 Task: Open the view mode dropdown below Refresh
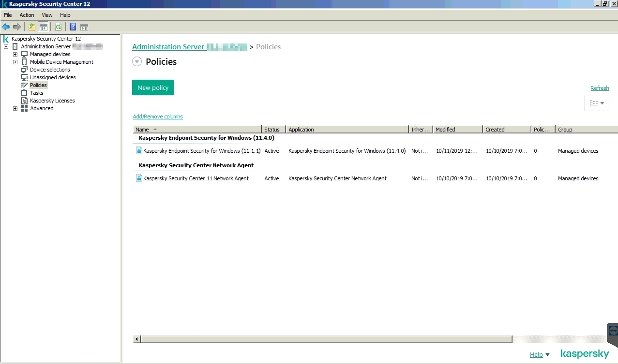(597, 103)
